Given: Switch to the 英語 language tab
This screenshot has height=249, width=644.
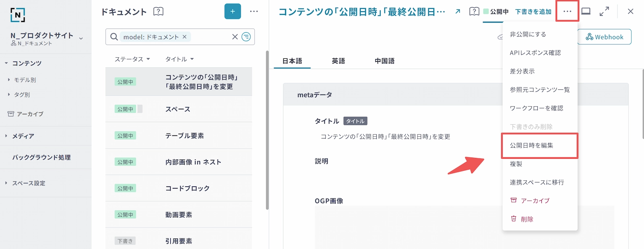Looking at the screenshot, I should coord(338,61).
